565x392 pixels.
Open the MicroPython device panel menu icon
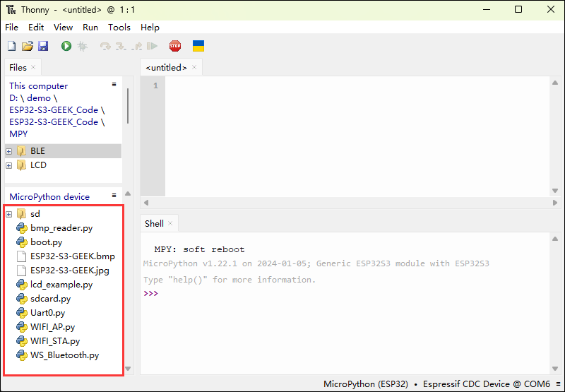[x=114, y=196]
